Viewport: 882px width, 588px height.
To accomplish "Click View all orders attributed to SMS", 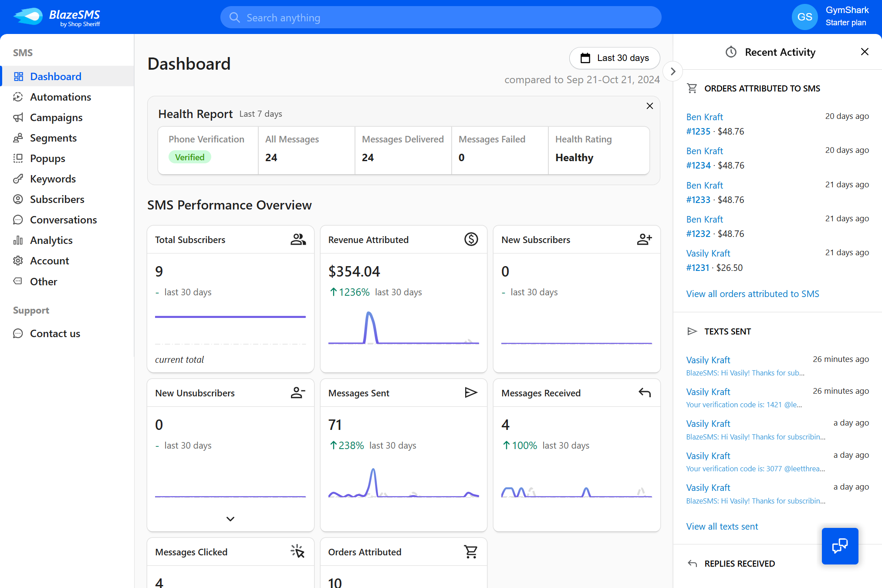I will pos(753,294).
